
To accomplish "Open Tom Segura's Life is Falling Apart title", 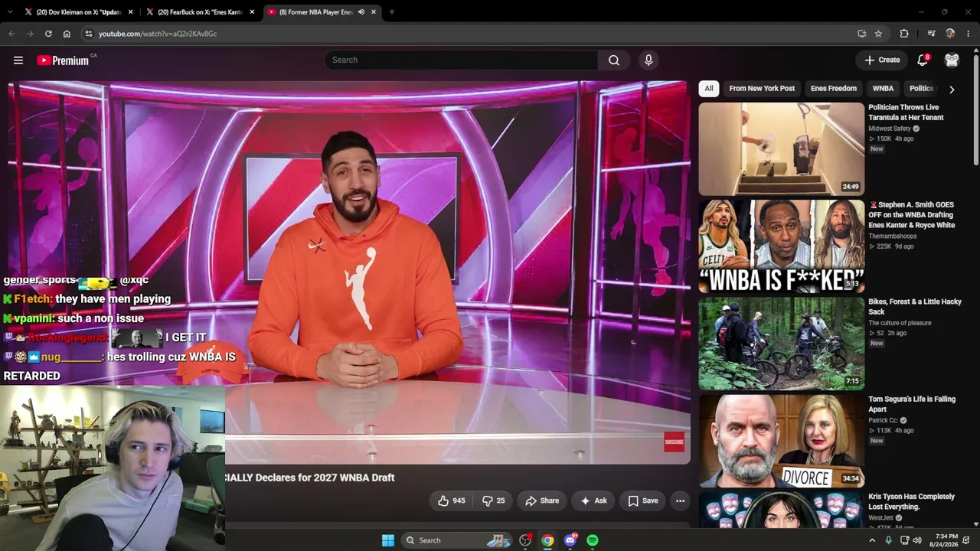I will pos(912,404).
